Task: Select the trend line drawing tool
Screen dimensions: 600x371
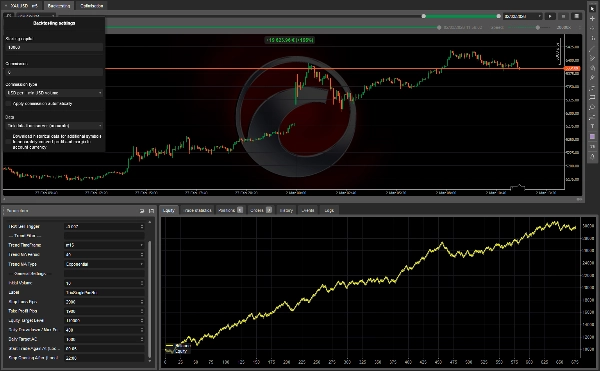Action: pos(592,48)
